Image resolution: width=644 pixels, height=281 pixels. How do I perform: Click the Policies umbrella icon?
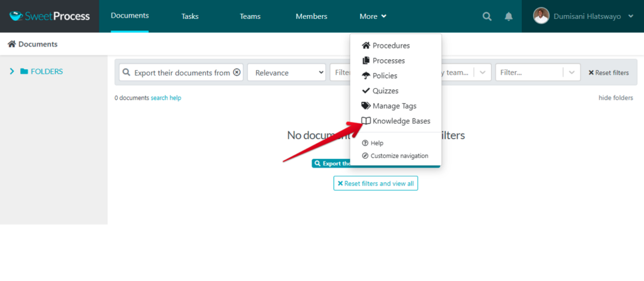pos(366,75)
